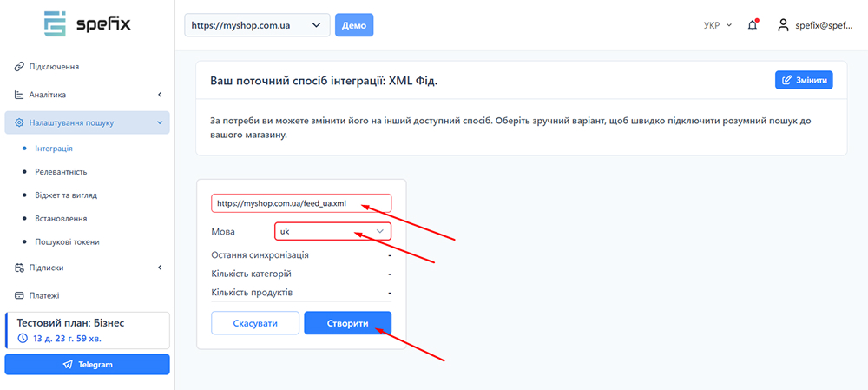The image size is (868, 390).
Task: Click the Spefix logo
Action: pos(87,23)
